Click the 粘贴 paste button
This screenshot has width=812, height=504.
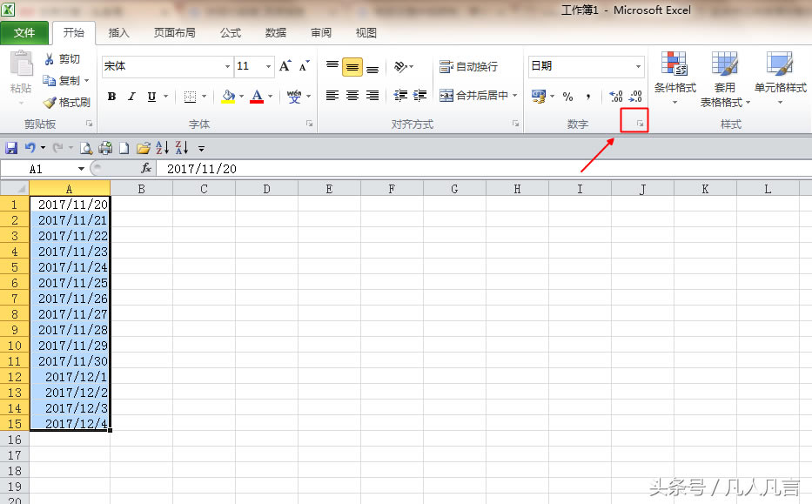[19, 74]
